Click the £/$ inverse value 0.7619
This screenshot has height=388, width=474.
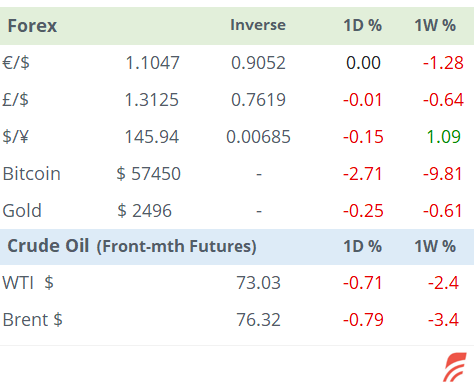[258, 100]
